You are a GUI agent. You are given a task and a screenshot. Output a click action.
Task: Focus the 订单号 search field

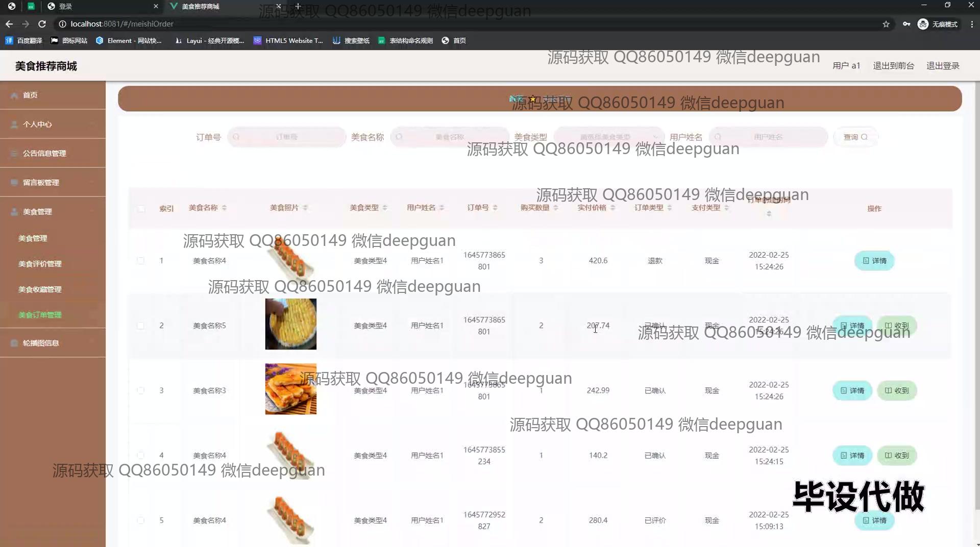tap(286, 137)
